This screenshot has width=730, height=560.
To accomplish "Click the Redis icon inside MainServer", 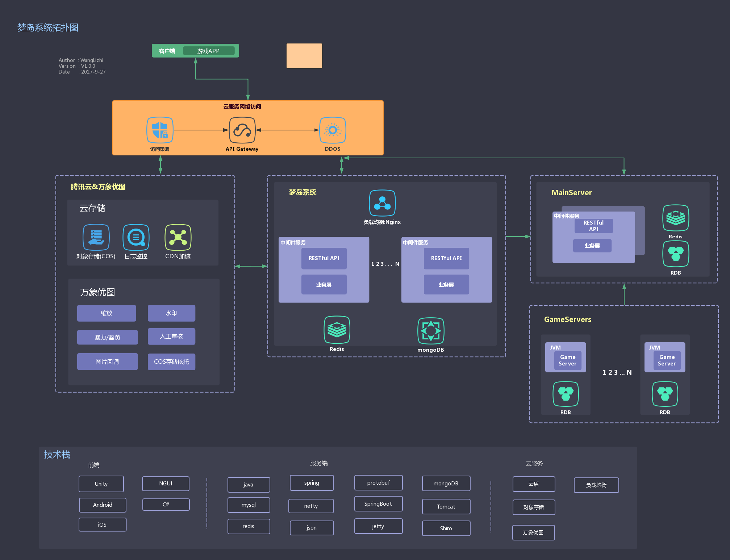I will tap(676, 218).
